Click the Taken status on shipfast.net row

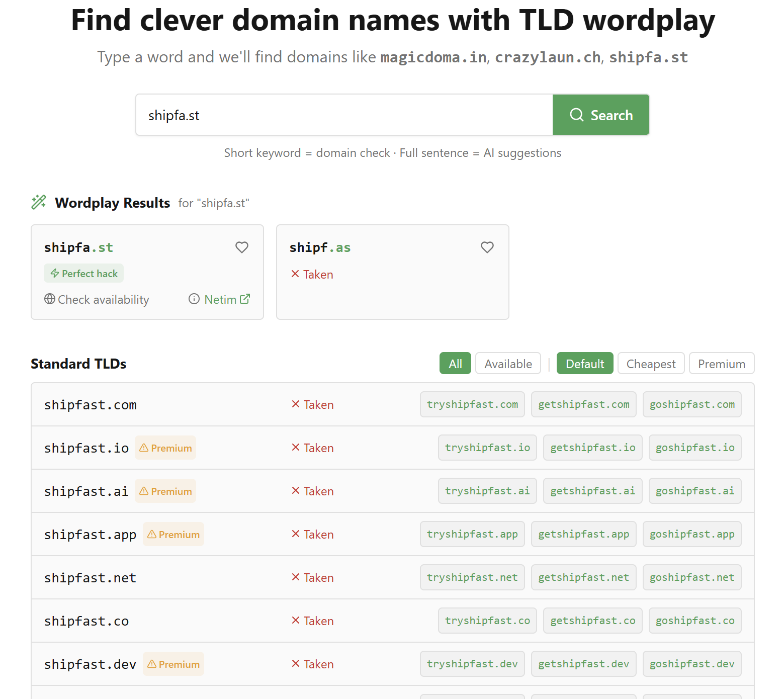click(312, 577)
